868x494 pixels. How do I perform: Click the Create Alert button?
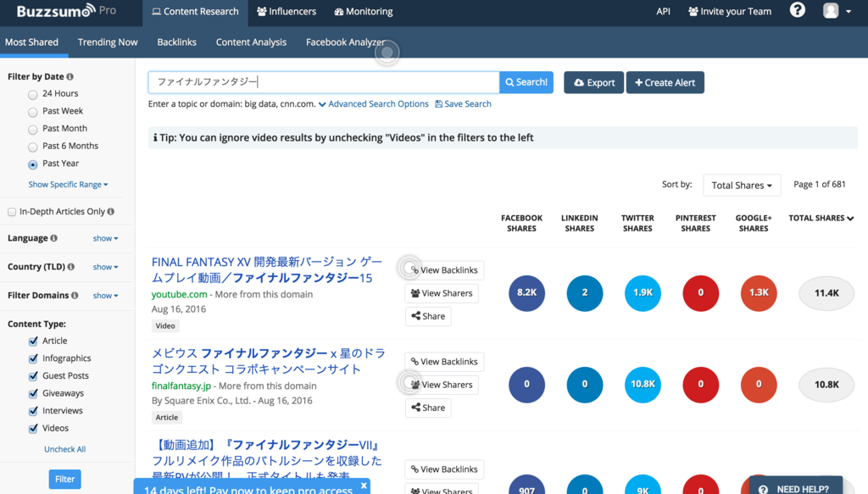665,82
